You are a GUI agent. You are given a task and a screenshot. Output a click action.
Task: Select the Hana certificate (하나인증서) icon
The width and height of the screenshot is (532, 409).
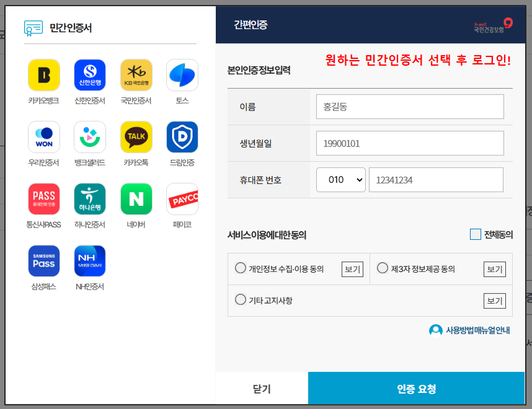(x=90, y=199)
